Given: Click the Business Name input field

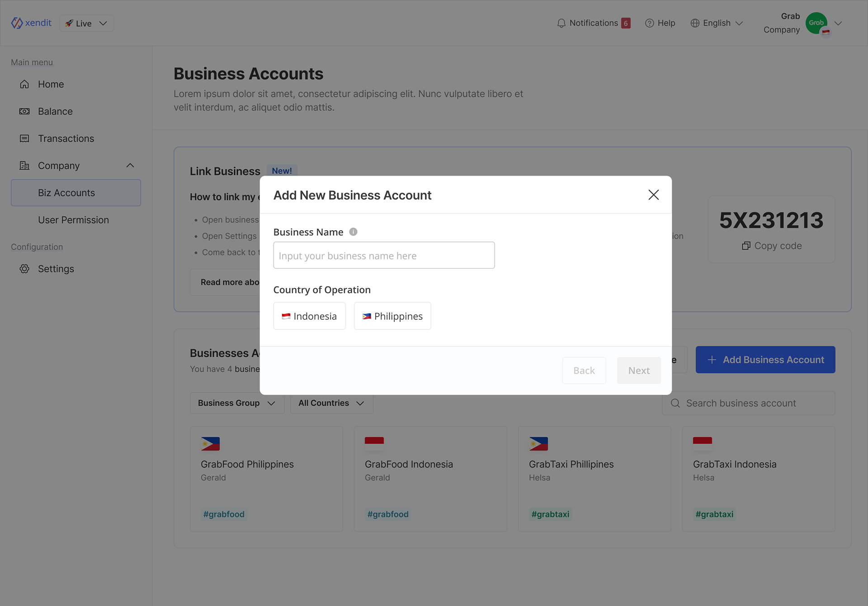Looking at the screenshot, I should tap(384, 256).
